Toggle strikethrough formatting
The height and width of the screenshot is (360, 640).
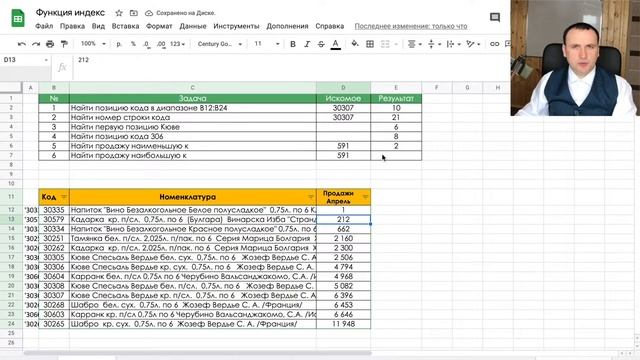point(321,44)
